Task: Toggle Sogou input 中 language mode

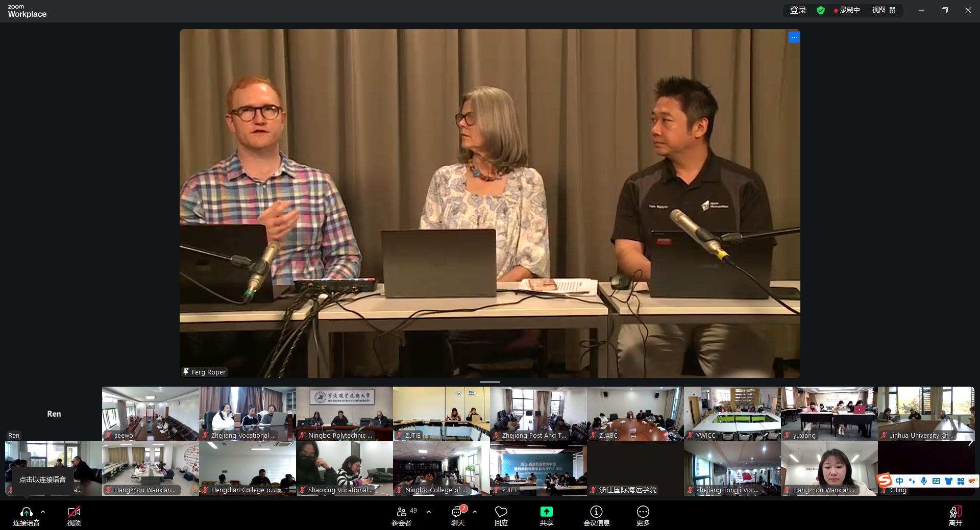Action: [x=899, y=481]
